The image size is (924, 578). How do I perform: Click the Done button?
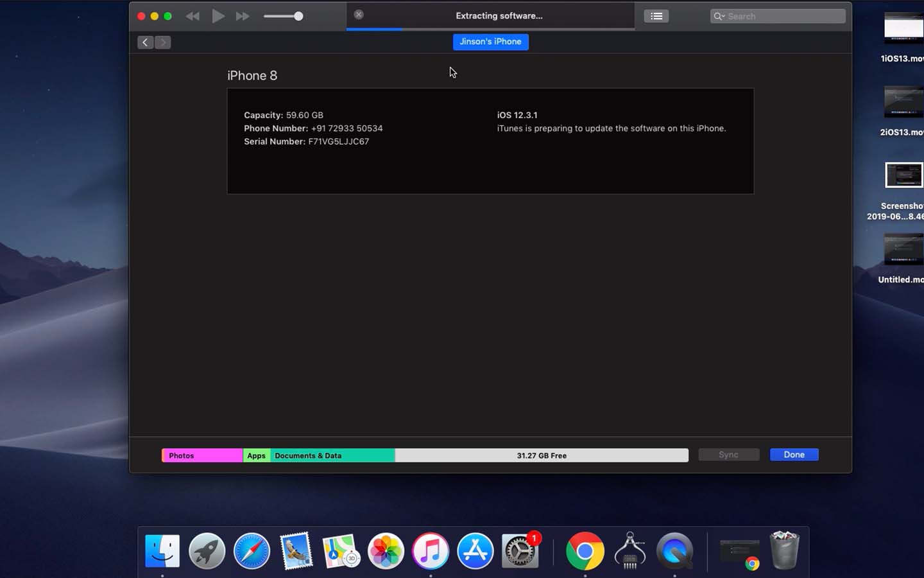[x=794, y=455]
